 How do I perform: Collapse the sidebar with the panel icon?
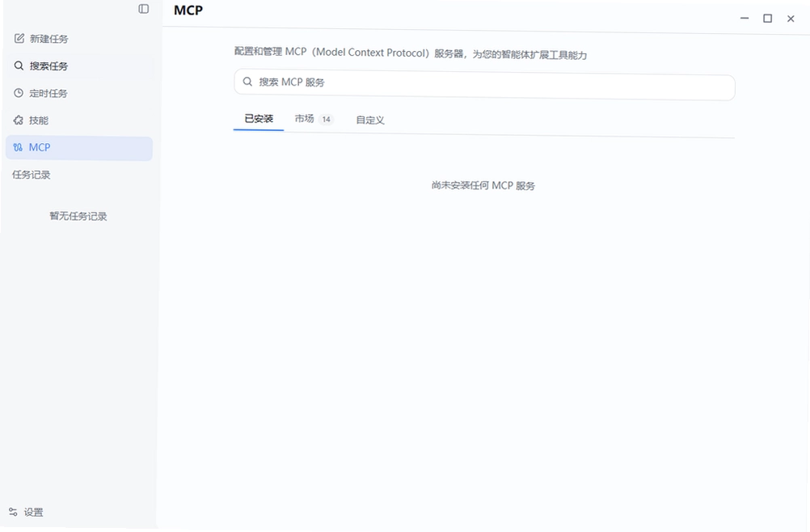(144, 9)
